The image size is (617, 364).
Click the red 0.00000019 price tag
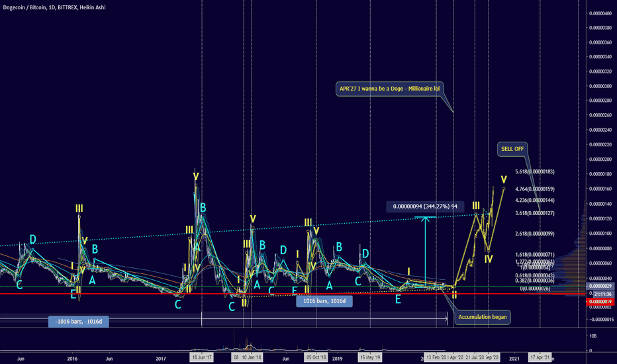click(600, 302)
